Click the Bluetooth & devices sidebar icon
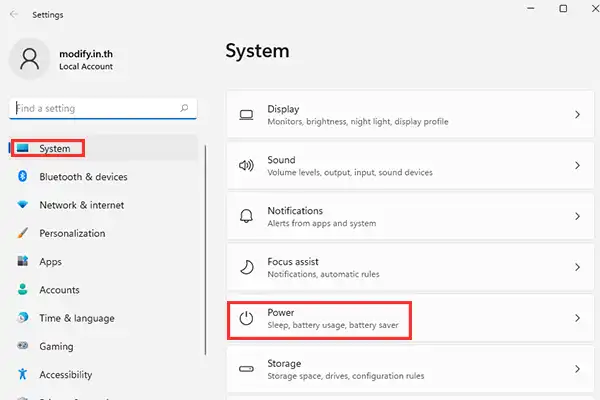Viewport: 600px width, 400px height. (x=22, y=177)
